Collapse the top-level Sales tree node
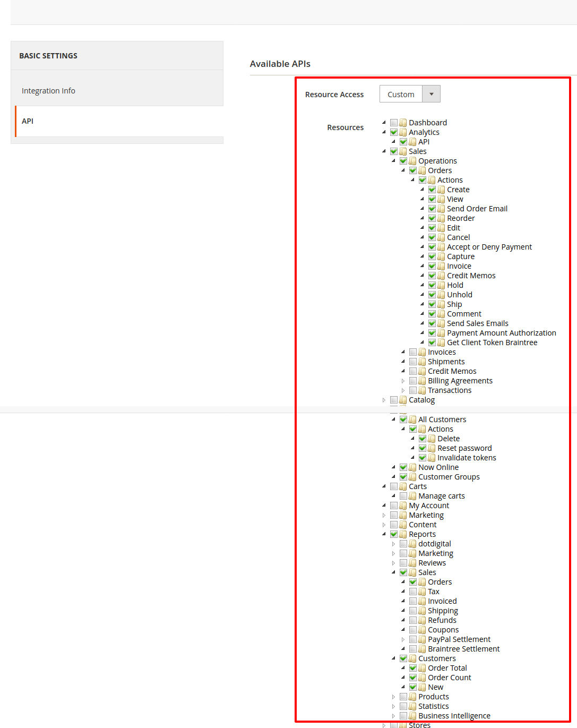Screen dimensions: 577x728 (x=384, y=151)
